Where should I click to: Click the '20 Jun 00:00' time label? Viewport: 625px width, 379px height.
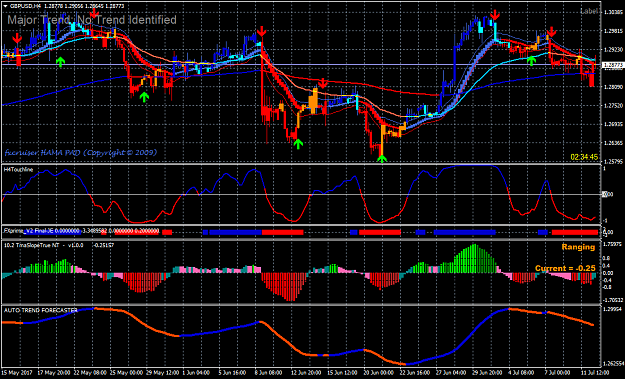point(379,373)
